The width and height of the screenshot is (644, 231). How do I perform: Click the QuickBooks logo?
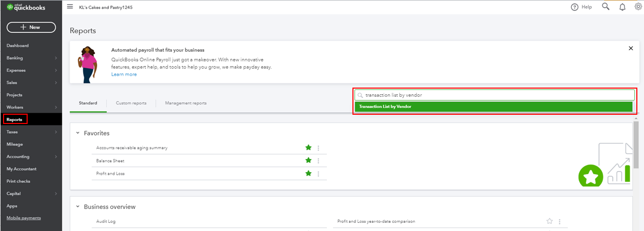coord(26,7)
